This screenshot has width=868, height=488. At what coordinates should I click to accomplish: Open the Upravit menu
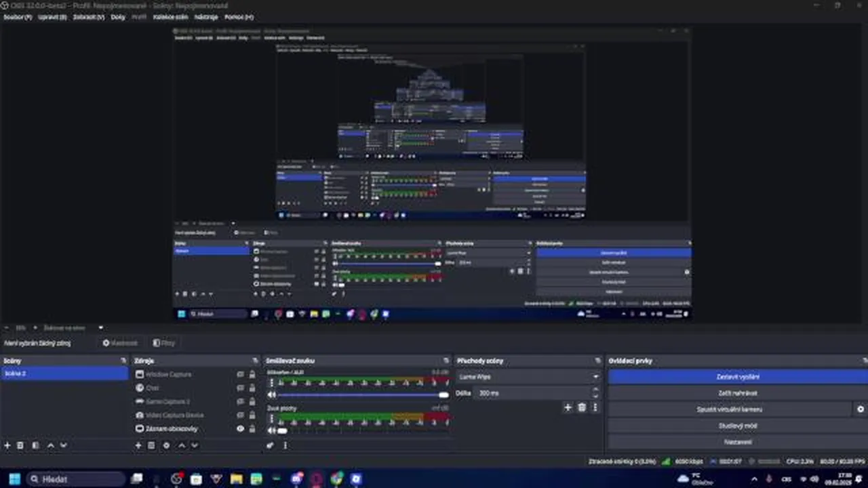[x=52, y=17]
